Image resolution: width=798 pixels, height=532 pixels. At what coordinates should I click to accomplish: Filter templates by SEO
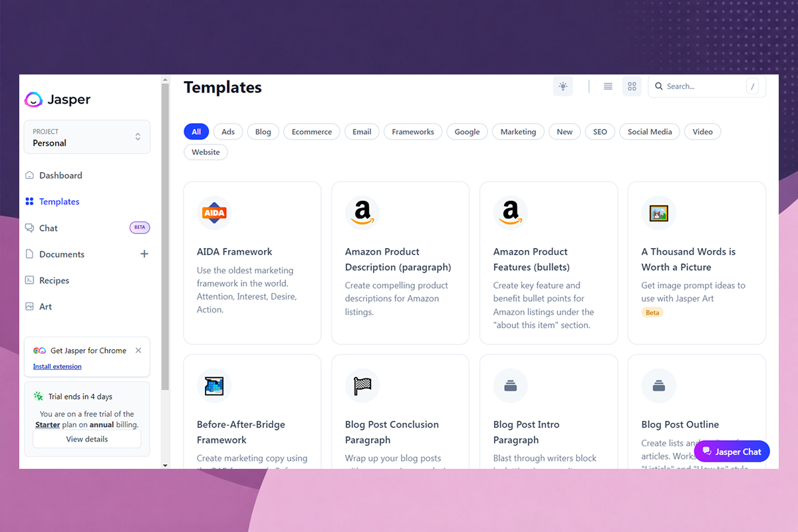[x=600, y=132]
